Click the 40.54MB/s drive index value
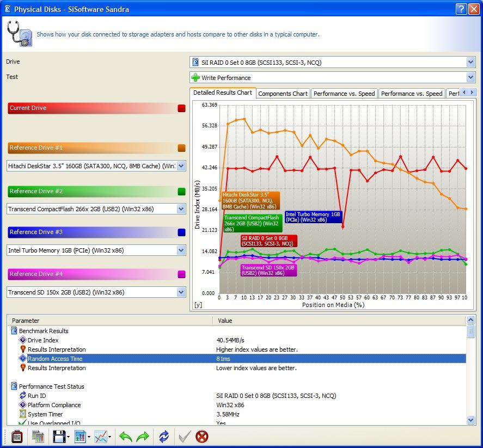The height and width of the screenshot is (448, 483). [x=230, y=340]
